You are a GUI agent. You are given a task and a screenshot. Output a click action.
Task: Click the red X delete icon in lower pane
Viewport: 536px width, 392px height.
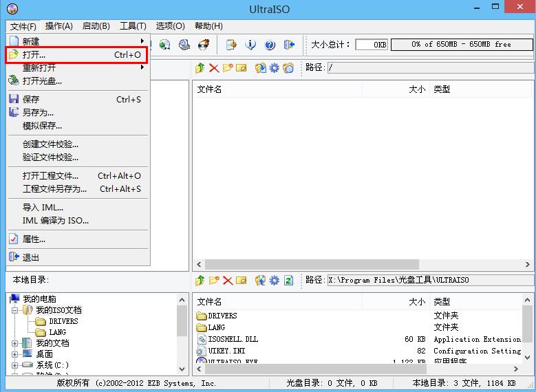tap(228, 280)
